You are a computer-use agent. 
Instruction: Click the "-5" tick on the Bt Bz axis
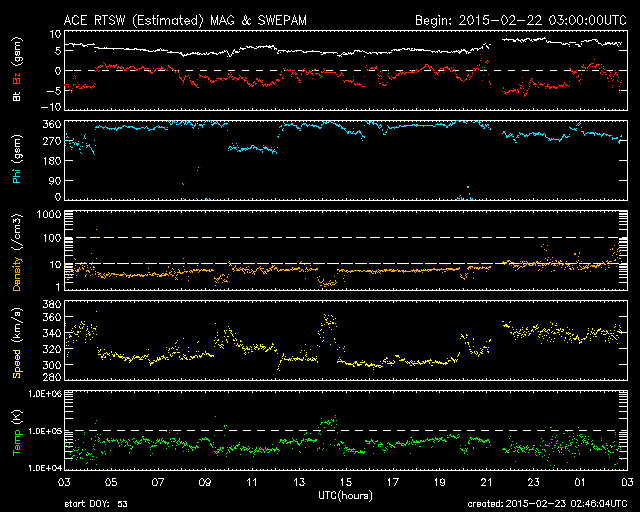(x=54, y=90)
